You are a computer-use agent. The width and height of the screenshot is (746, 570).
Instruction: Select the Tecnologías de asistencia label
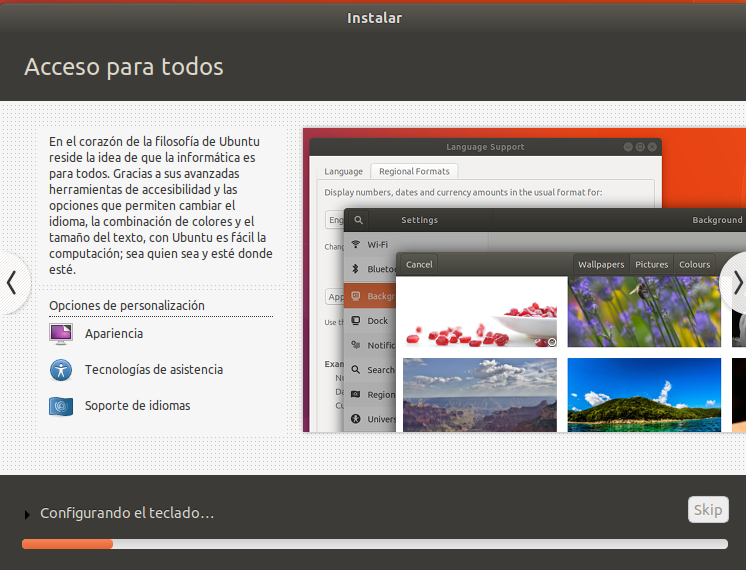[154, 370]
